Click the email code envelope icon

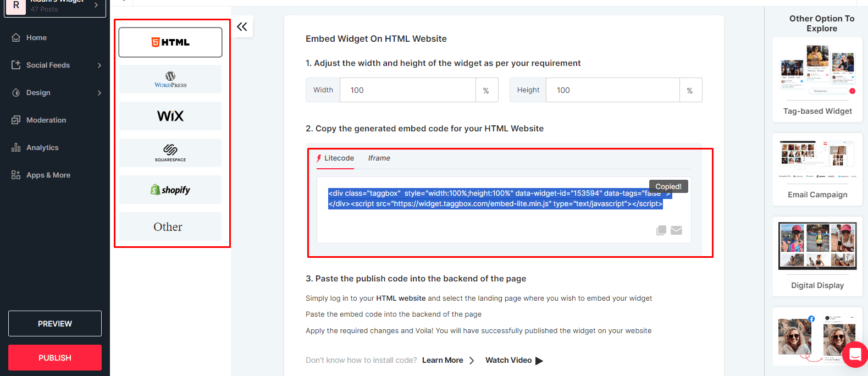pos(677,230)
